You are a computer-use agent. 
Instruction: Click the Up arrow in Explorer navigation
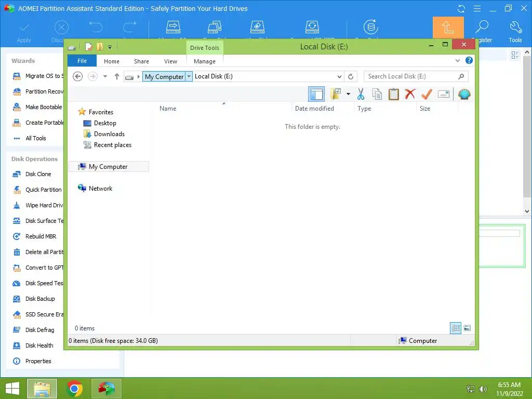tap(117, 76)
